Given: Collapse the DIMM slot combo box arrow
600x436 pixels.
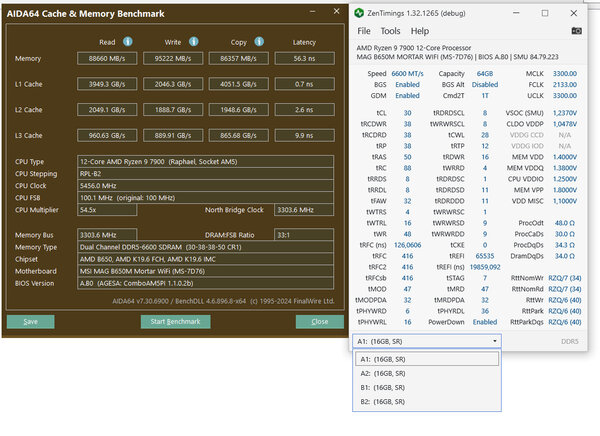Looking at the screenshot, I should [x=496, y=341].
